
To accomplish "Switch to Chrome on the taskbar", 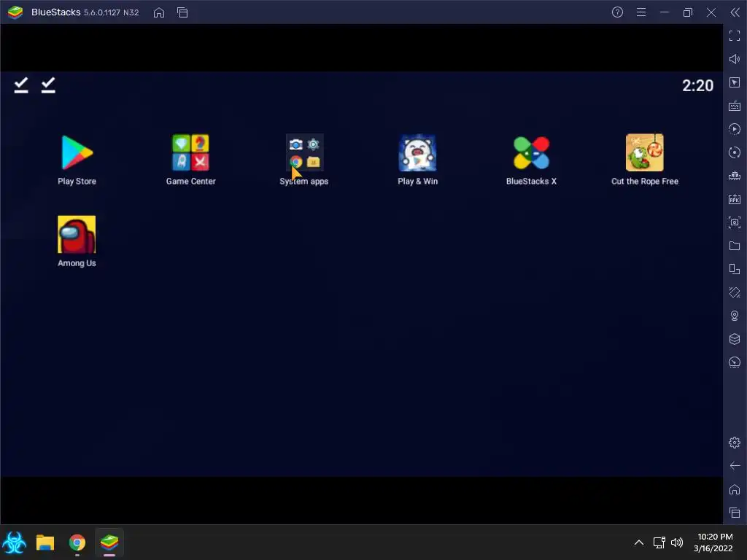I will coord(77,542).
